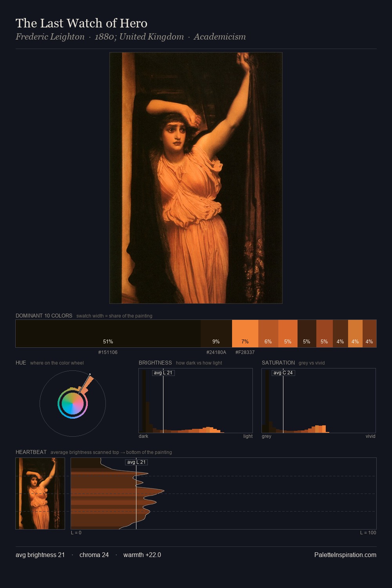
Task: Click the 'grey' axis label
Action: click(x=267, y=436)
